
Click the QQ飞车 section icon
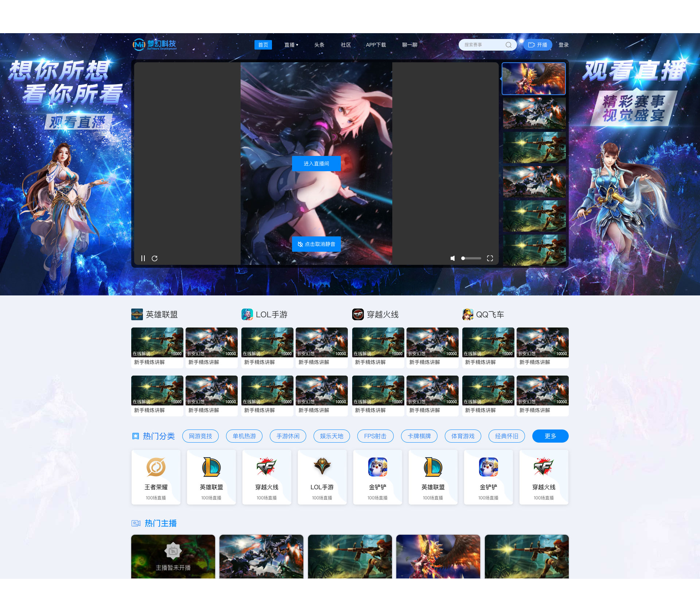(468, 314)
